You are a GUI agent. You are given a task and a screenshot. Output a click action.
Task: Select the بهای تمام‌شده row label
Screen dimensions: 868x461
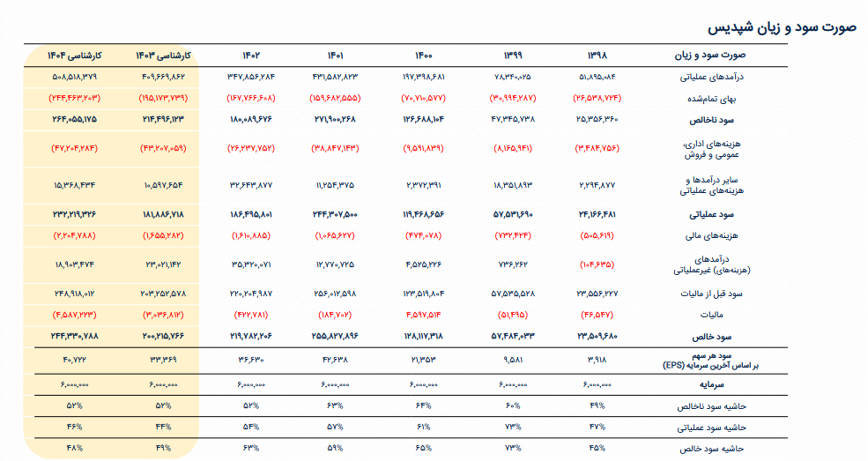pos(718,97)
